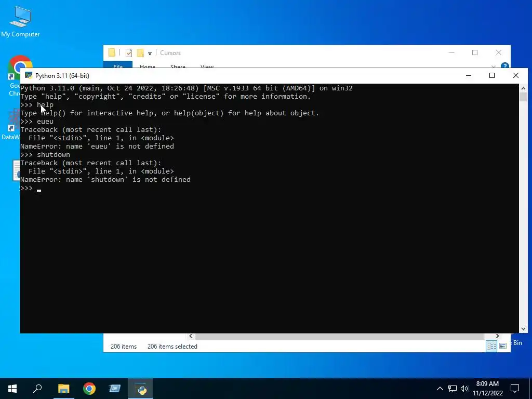Click the empty Python prompt cursor line
Image resolution: width=532 pixels, height=399 pixels.
[x=31, y=188]
